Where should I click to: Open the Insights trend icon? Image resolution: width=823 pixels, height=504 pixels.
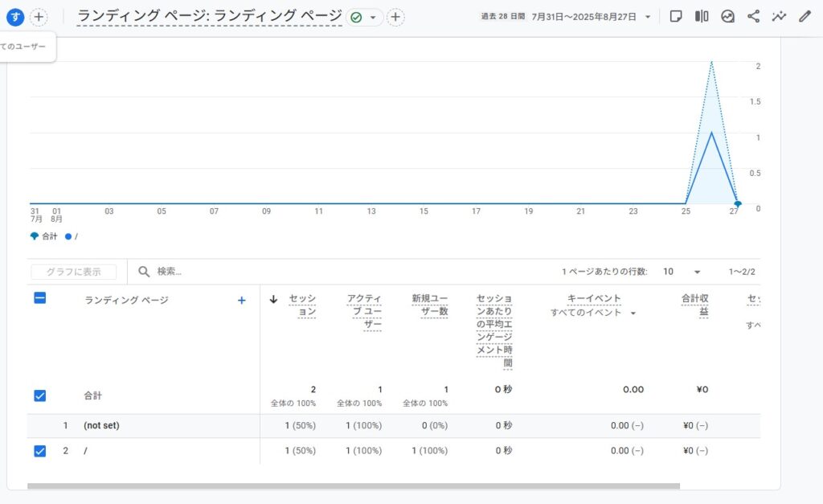click(727, 17)
